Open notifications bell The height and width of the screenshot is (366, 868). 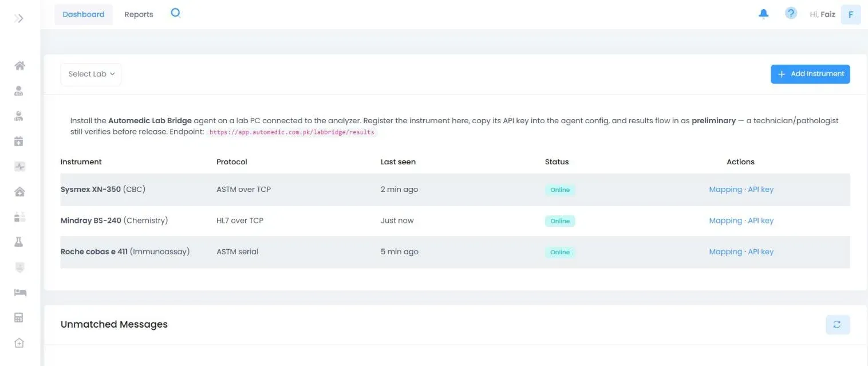click(763, 14)
